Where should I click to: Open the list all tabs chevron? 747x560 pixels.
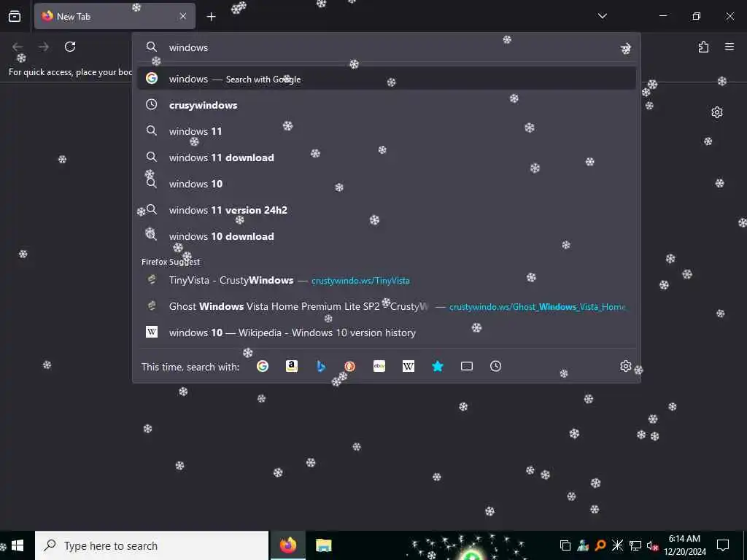[602, 16]
